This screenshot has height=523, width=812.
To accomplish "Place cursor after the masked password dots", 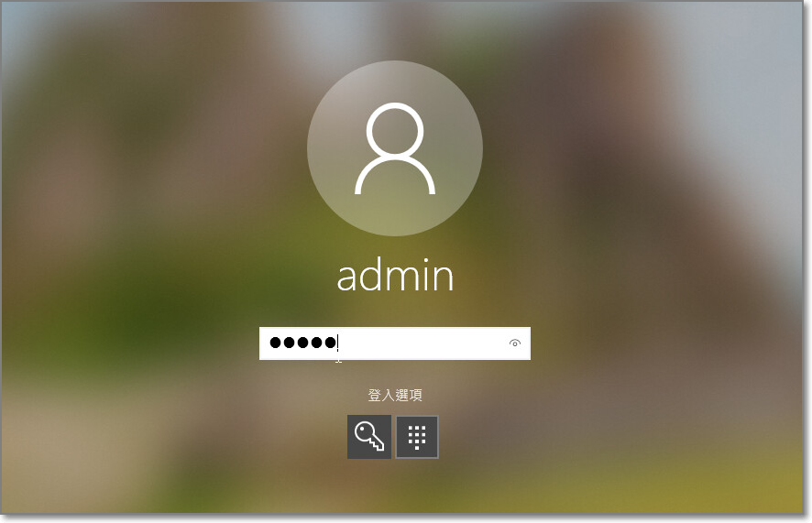I will click(x=338, y=343).
